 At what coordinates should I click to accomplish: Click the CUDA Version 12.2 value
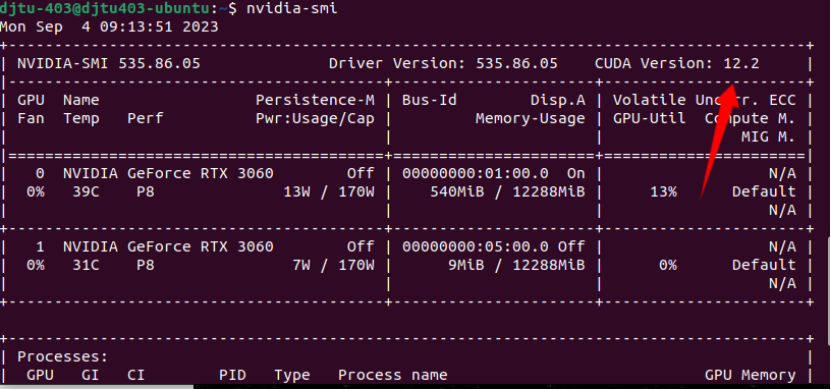(x=677, y=64)
